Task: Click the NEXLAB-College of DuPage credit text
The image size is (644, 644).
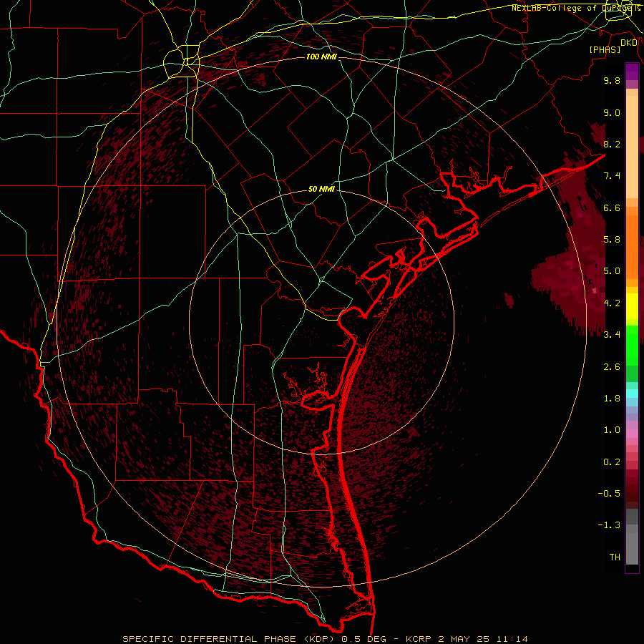Action: pos(575,8)
